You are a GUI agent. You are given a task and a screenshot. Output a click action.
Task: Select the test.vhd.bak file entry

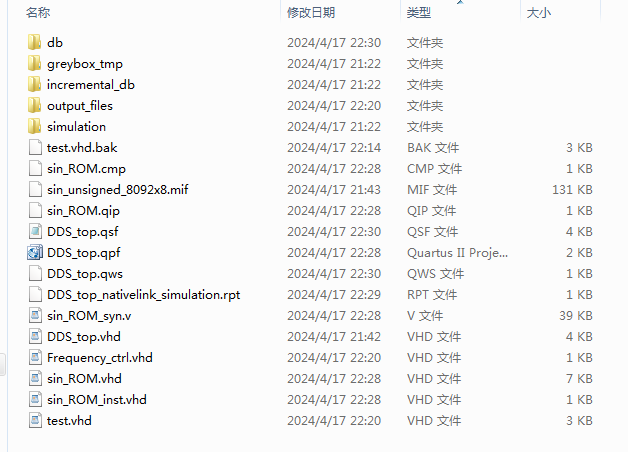coord(82,147)
